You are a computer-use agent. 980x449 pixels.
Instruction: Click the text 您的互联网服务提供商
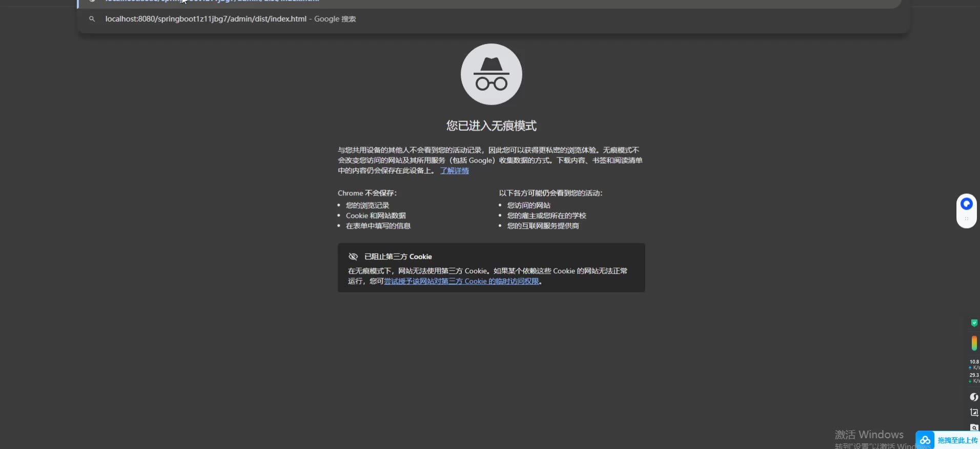(x=543, y=226)
